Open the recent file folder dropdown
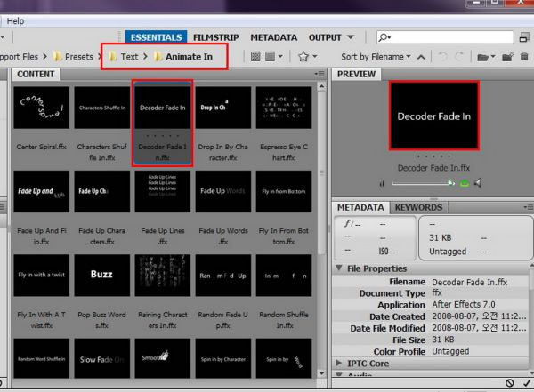The image size is (534, 392). (486, 57)
